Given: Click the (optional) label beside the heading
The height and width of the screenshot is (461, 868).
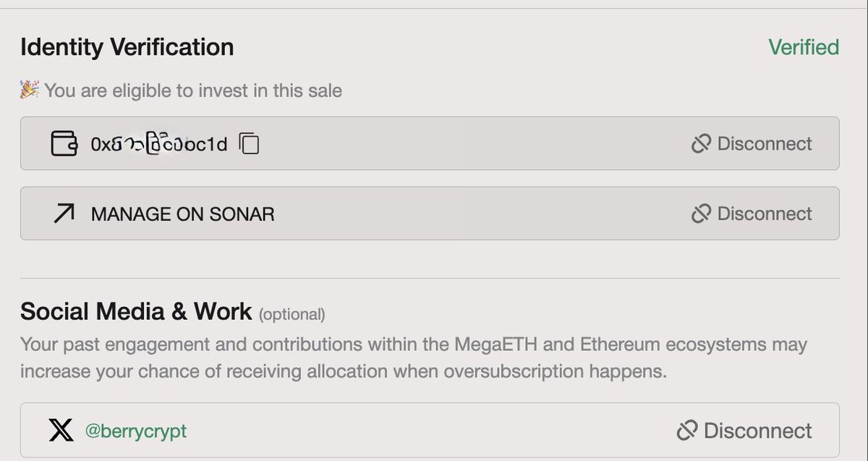Looking at the screenshot, I should coord(292,314).
